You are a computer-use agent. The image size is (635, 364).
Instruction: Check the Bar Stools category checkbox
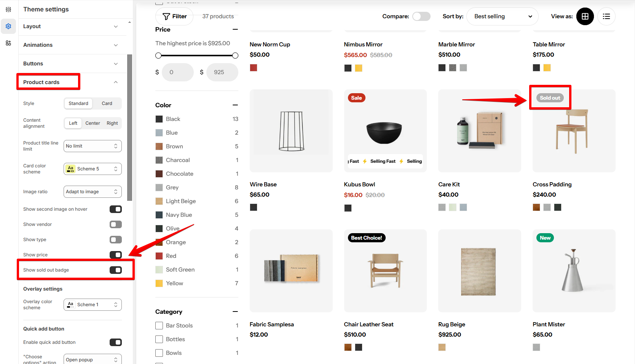pos(159,326)
